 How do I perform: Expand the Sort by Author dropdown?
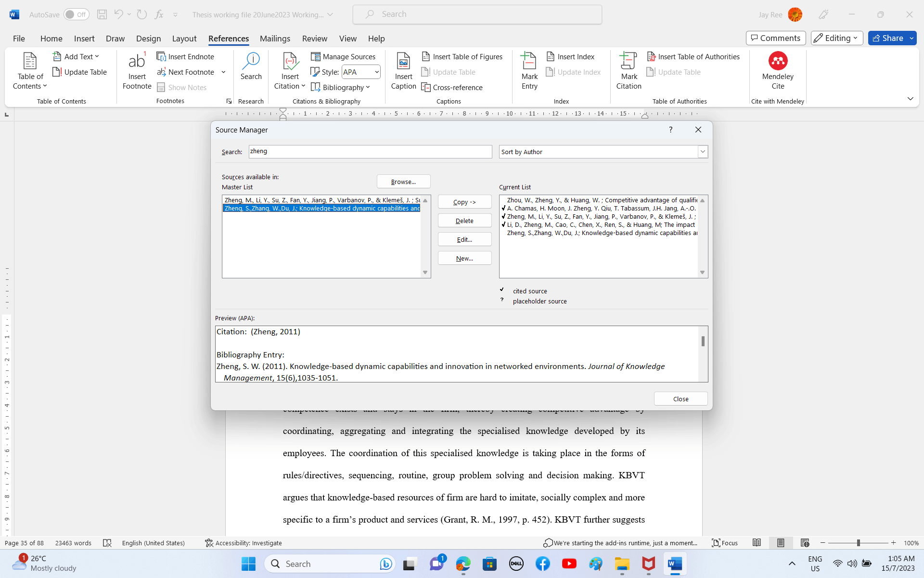point(703,152)
